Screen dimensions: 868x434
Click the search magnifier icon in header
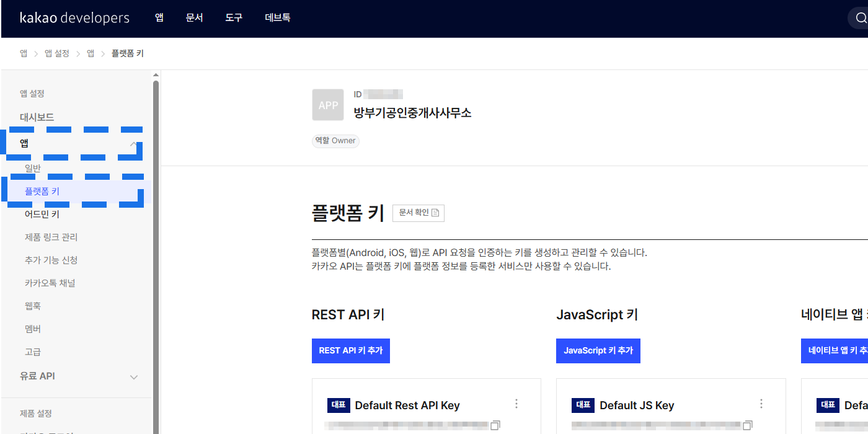862,18
